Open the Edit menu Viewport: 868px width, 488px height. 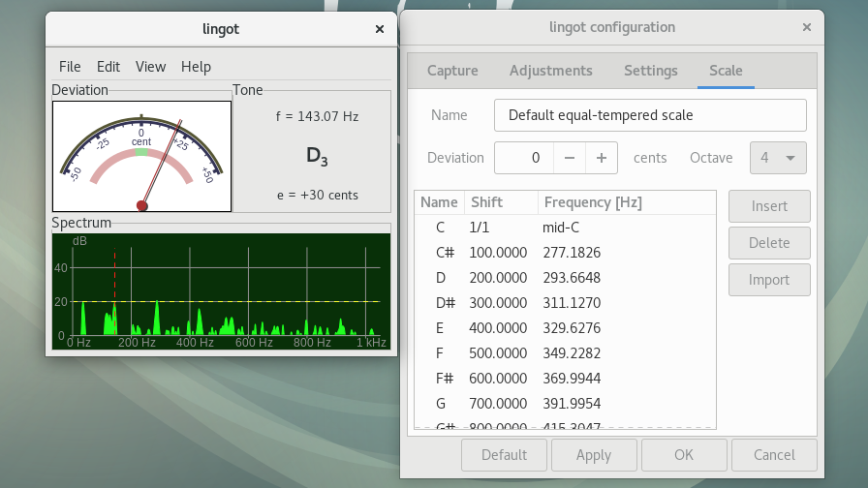[108, 67]
